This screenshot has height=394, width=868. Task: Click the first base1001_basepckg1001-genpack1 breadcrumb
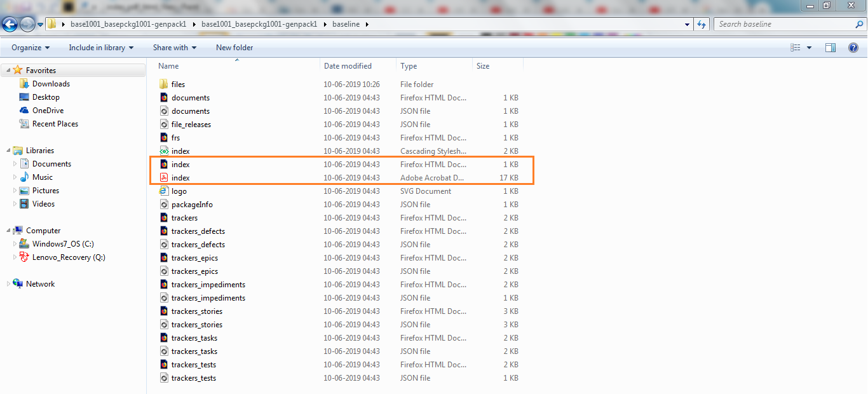click(129, 24)
